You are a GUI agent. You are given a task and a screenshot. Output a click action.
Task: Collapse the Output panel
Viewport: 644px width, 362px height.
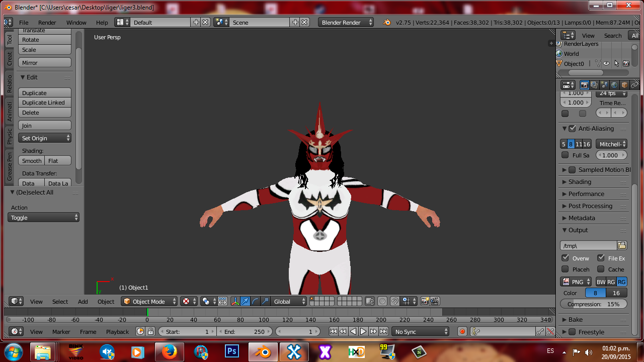578,230
